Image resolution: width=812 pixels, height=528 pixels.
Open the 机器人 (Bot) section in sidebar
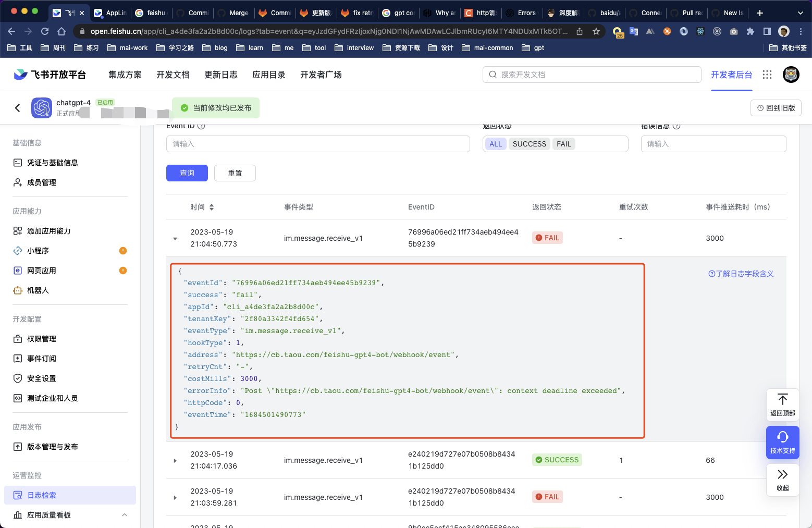(38, 290)
